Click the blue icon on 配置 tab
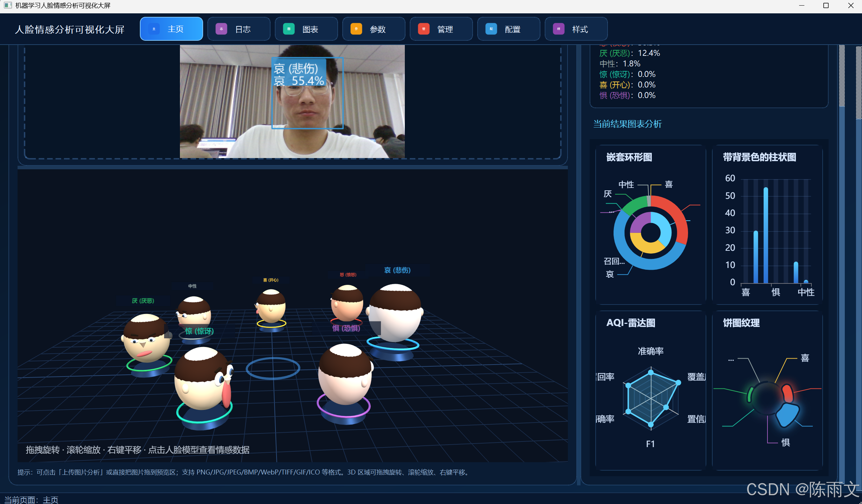This screenshot has width=862, height=504. click(491, 29)
